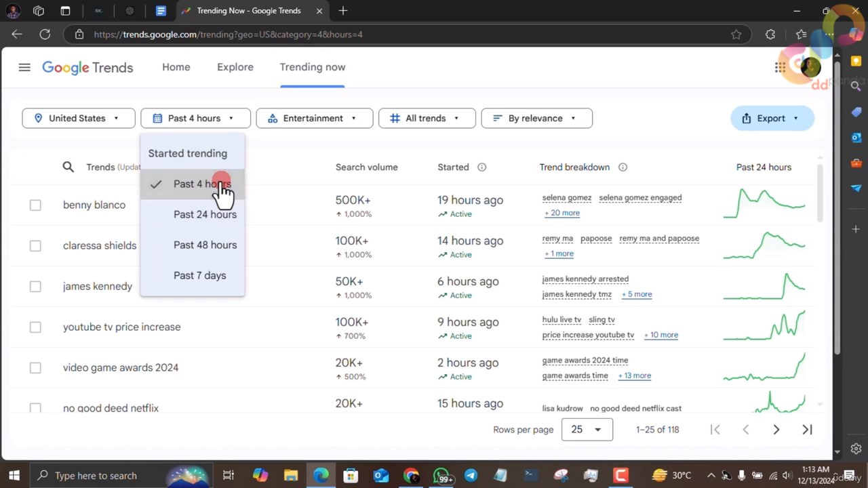Switch to the ChatGPT pinned tab
This screenshot has height=488, width=868.
[x=130, y=11]
